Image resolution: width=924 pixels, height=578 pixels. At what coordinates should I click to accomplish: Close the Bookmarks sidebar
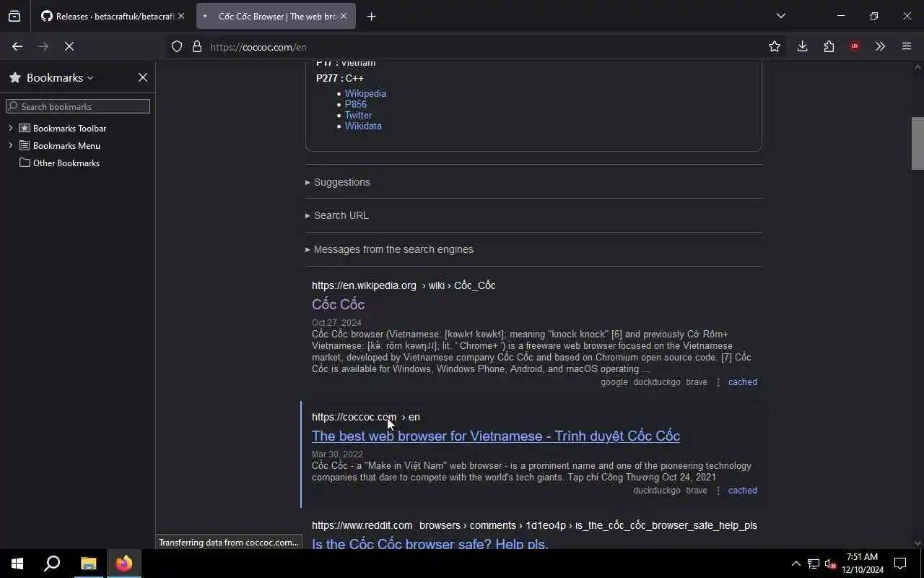tap(143, 77)
